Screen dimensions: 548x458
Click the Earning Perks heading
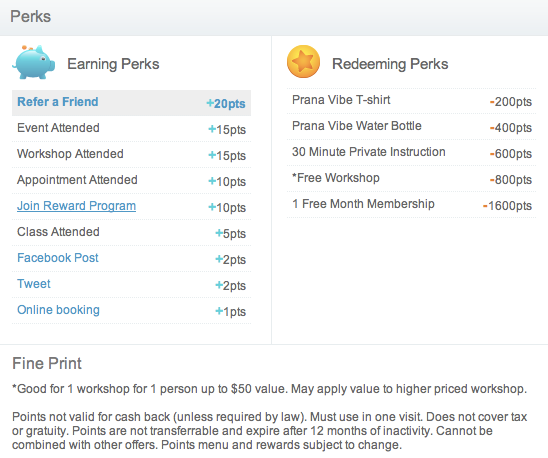click(113, 64)
